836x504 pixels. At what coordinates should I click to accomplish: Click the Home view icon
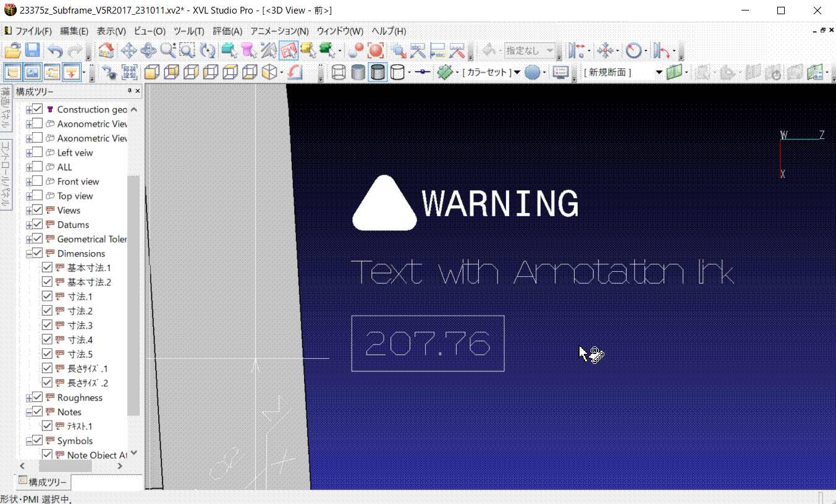point(106,51)
